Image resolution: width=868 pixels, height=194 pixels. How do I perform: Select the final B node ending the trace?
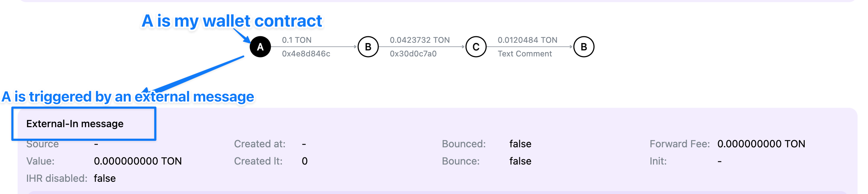pos(584,47)
